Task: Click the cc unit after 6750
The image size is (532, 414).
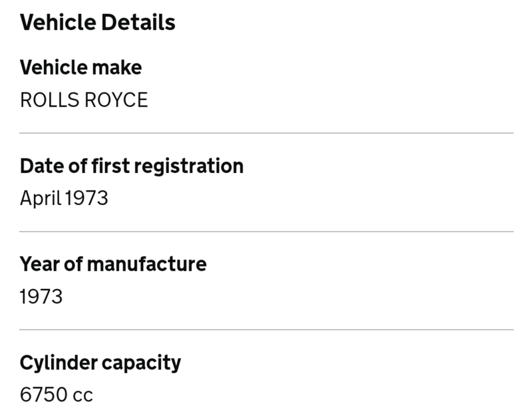Action: 82,395
